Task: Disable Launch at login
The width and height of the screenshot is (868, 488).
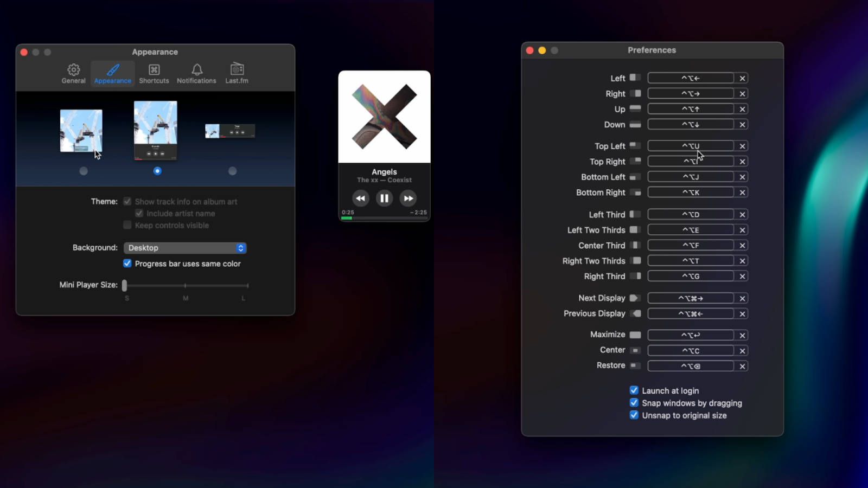Action: pos(634,390)
